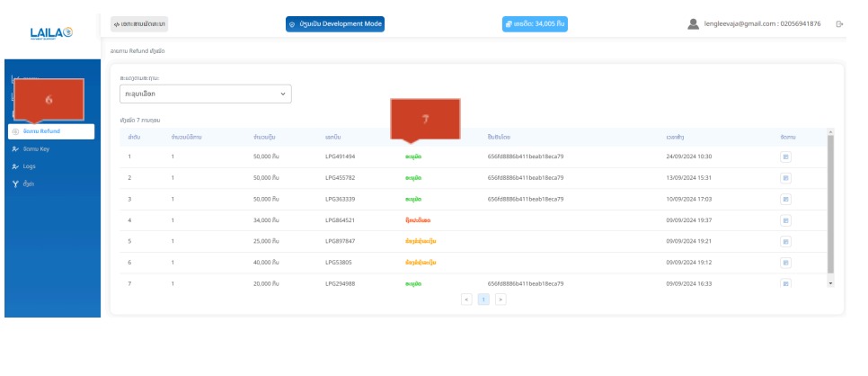Click manage icon in the LPG864521 row
This screenshot has width=868, height=376.
click(785, 220)
